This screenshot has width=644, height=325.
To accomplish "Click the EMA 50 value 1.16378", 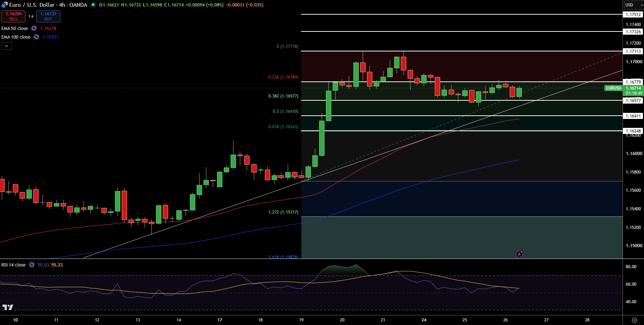I will [x=48, y=28].
